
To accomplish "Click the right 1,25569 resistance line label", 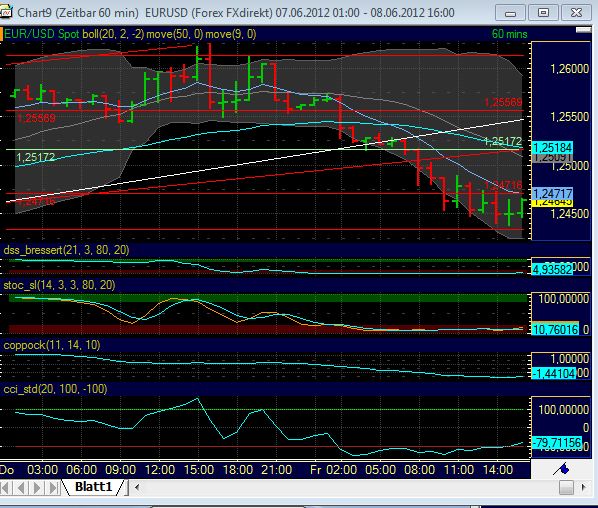I will (x=503, y=102).
